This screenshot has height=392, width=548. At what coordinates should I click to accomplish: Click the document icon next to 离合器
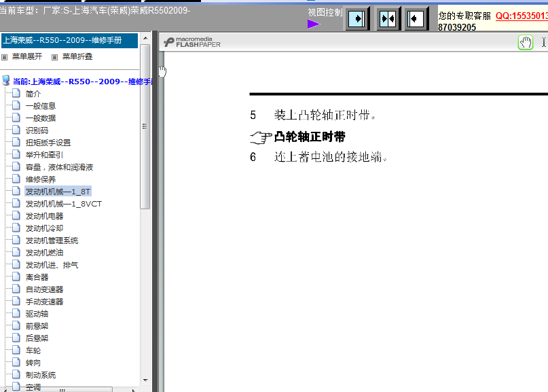pos(16,277)
